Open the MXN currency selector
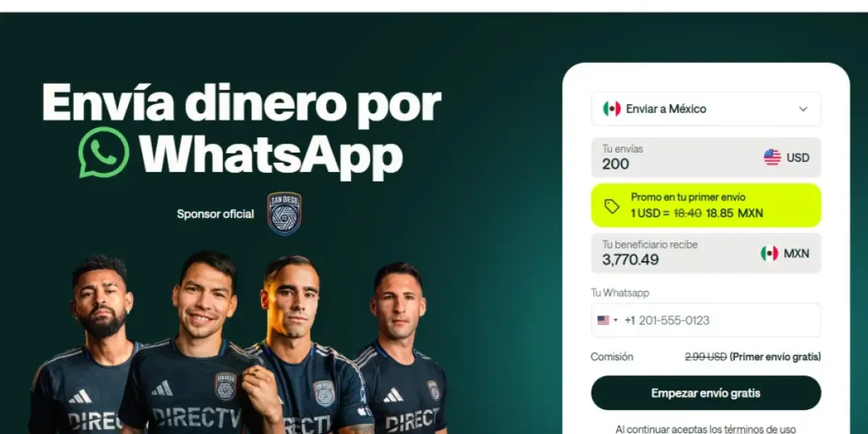The image size is (868, 434). 785,253
